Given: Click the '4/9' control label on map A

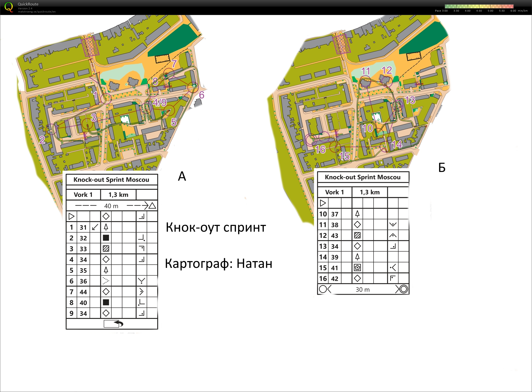Looking at the screenshot, I should click(160, 102).
